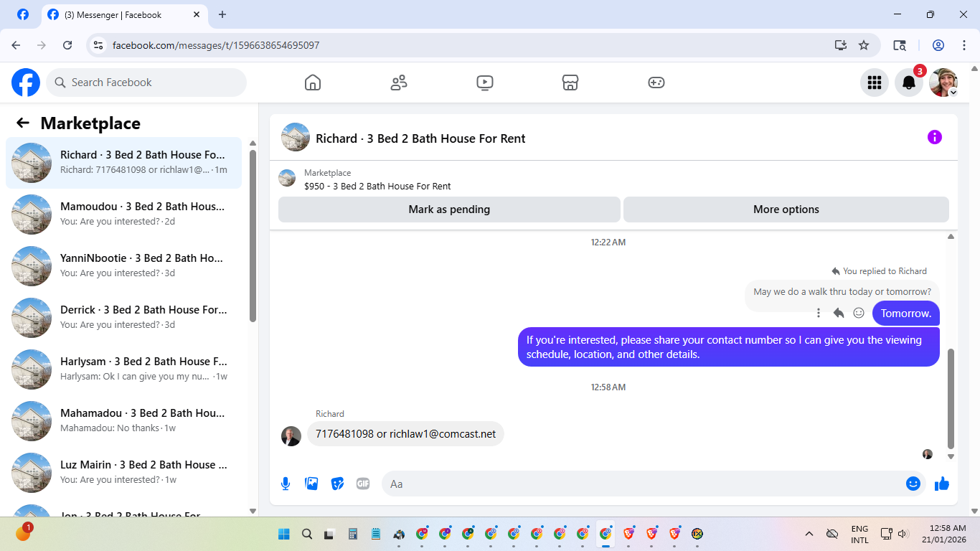The image size is (980, 551).
Task: Open Chrome three-dot menu
Action: point(964,45)
